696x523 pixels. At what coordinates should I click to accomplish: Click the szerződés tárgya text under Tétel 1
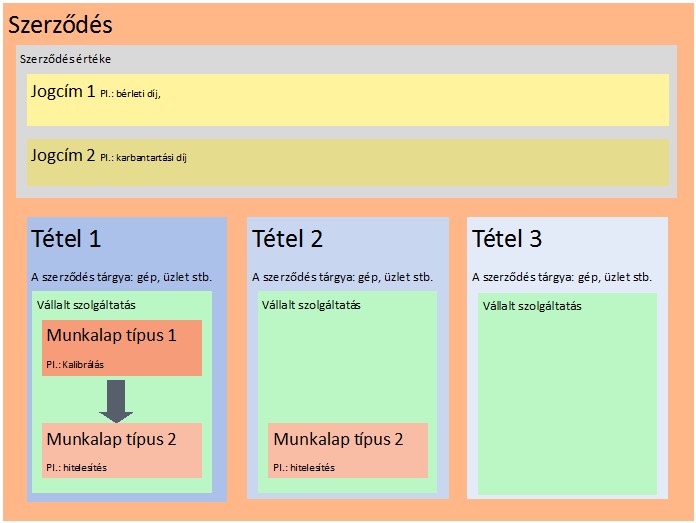[122, 277]
